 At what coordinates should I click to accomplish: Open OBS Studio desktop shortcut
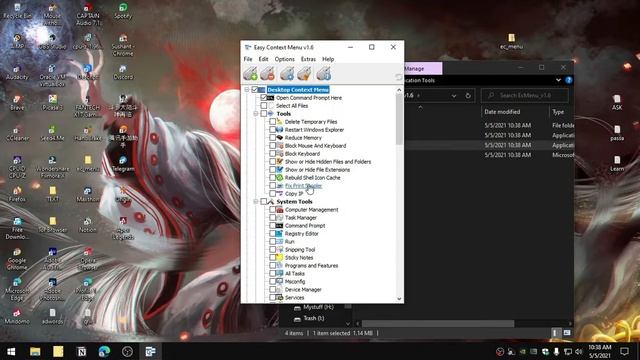pos(52,42)
